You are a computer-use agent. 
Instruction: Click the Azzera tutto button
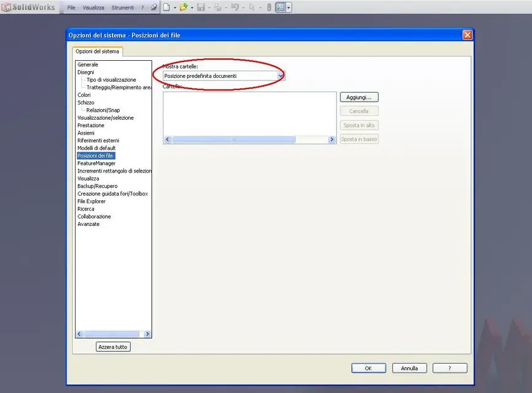[x=113, y=347]
